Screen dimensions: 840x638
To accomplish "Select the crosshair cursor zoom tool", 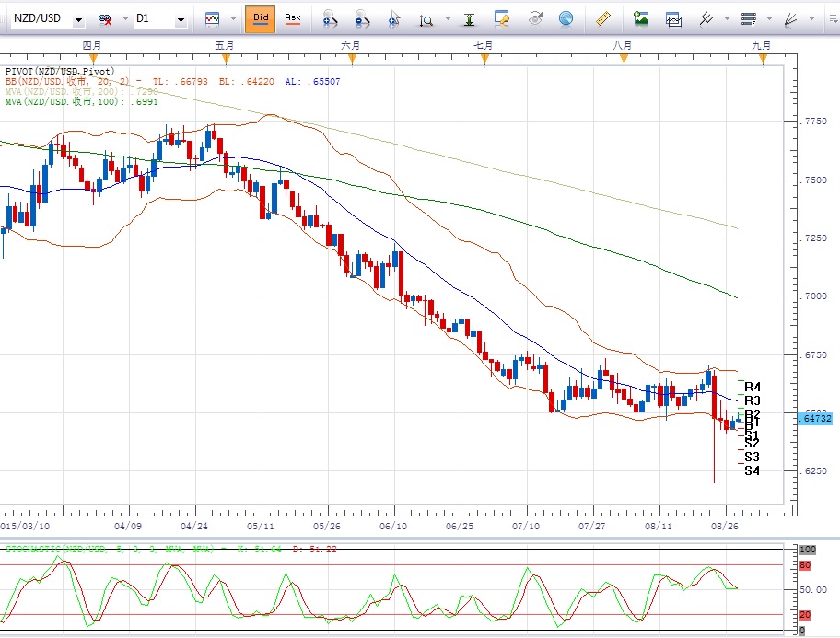I will coord(394,19).
